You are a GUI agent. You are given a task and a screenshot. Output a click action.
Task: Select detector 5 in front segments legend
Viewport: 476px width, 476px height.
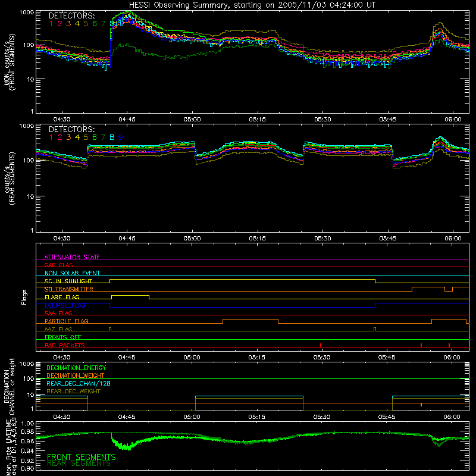[x=86, y=24]
